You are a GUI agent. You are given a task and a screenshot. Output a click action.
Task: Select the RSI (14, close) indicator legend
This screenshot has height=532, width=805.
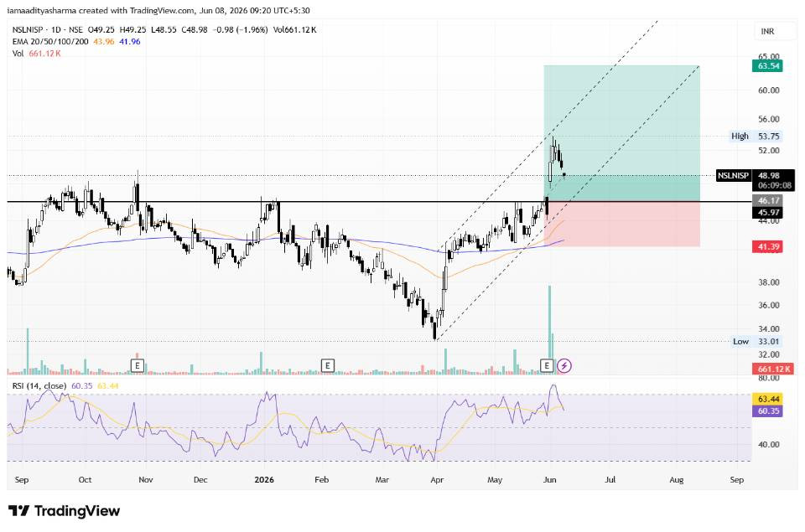39,385
